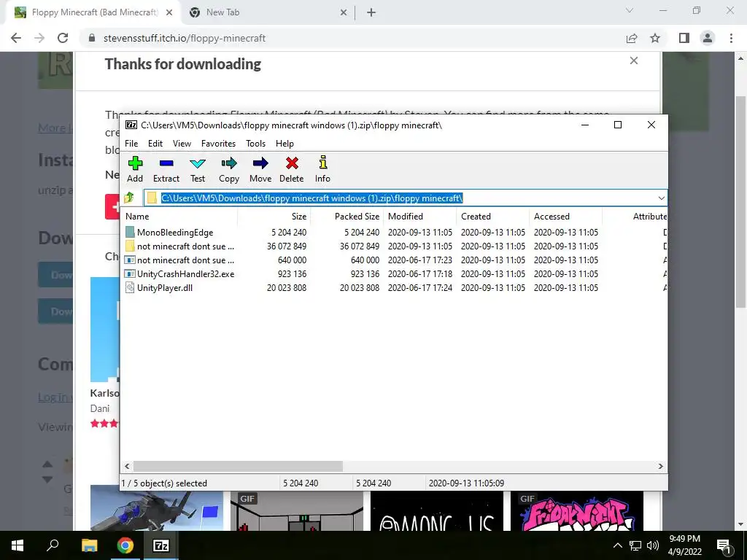Viewport: 747px width, 560px height.
Task: Open the Chrome profile icon
Action: (x=708, y=38)
